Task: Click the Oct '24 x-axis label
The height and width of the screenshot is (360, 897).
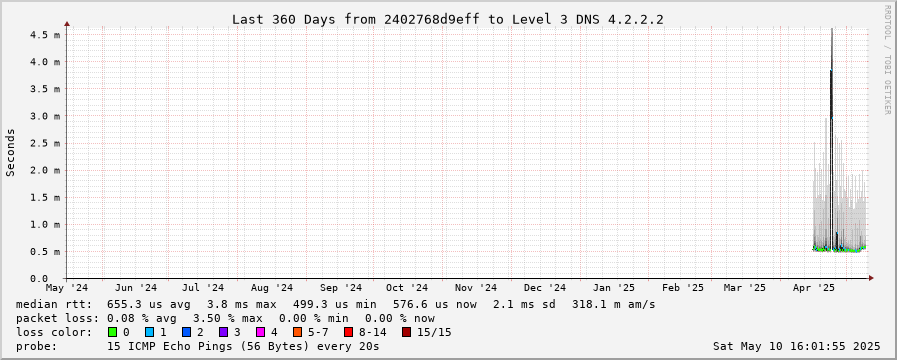Action: tap(407, 288)
